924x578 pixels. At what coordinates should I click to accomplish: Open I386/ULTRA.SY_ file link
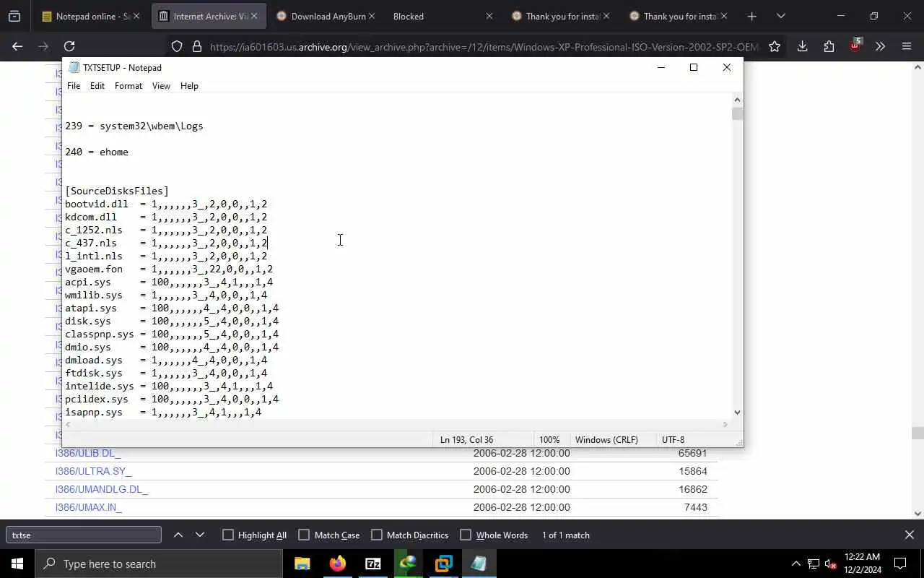[94, 471]
